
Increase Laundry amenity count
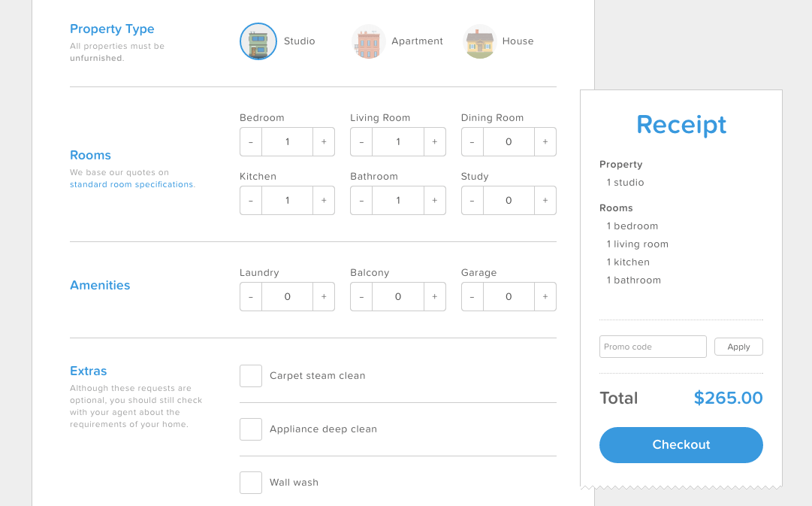coord(324,297)
